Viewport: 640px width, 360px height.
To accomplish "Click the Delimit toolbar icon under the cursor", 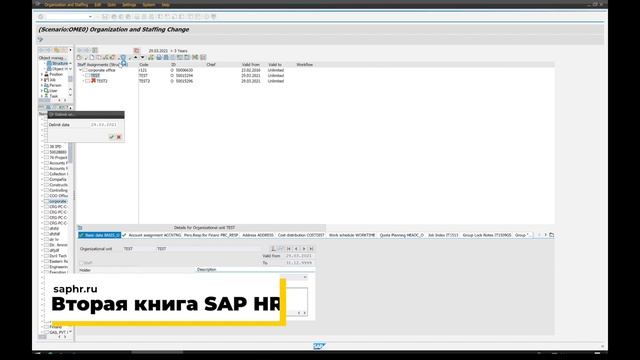I will (x=123, y=58).
